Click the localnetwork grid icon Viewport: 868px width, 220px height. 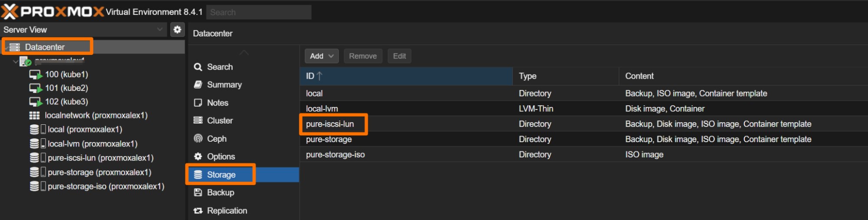pos(34,116)
